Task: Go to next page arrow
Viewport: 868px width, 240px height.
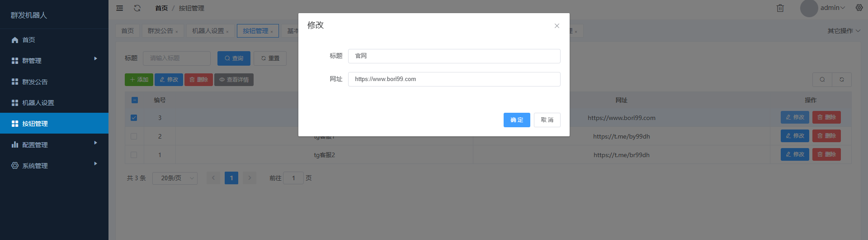Action: pyautogui.click(x=250, y=178)
